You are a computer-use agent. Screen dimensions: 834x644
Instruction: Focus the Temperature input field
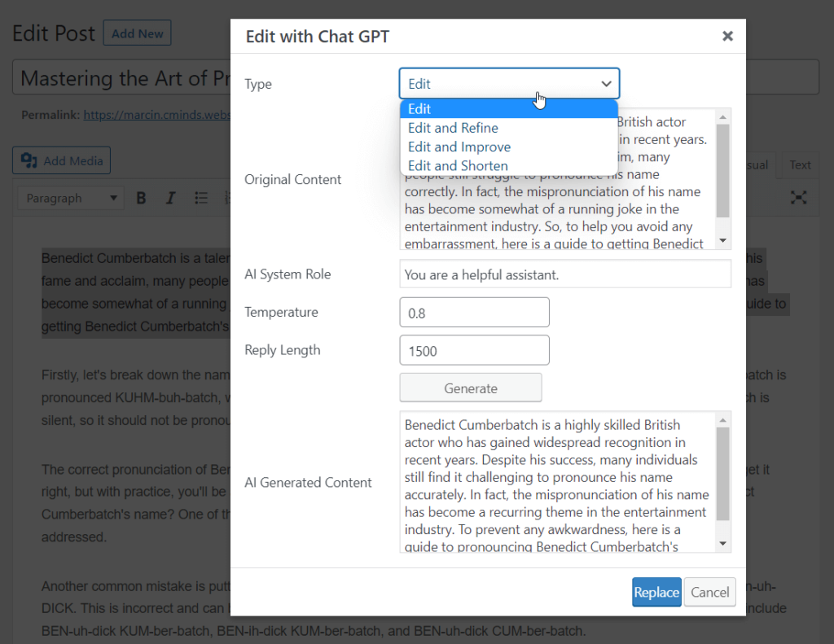tap(474, 313)
